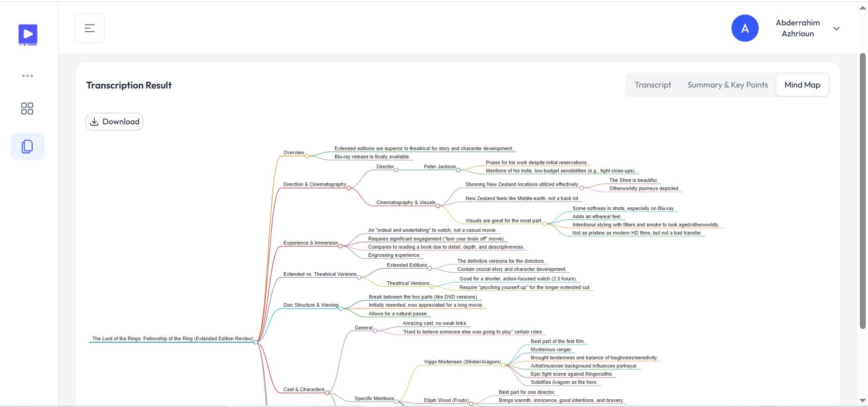Collapse the Cinematography & Visuals node circle
This screenshot has width=868, height=407.
tap(438, 206)
